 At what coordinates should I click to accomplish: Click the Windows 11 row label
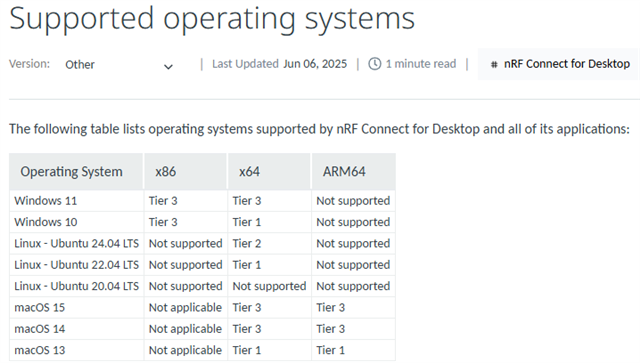point(46,201)
